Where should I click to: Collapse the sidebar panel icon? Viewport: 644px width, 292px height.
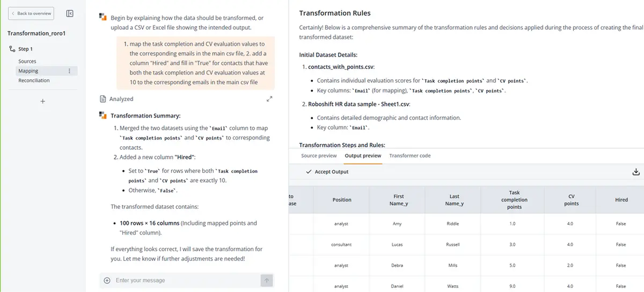click(x=70, y=13)
